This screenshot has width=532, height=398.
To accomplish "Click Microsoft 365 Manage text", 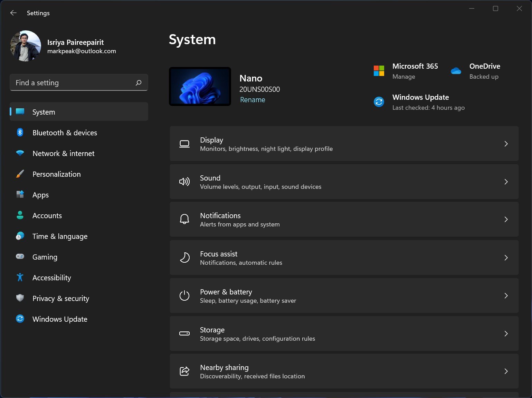I will click(x=404, y=77).
